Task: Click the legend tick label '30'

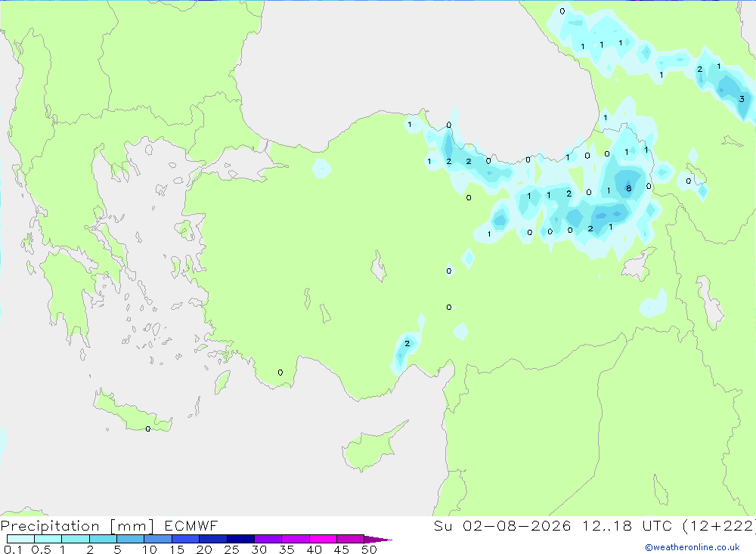Action: click(259, 549)
